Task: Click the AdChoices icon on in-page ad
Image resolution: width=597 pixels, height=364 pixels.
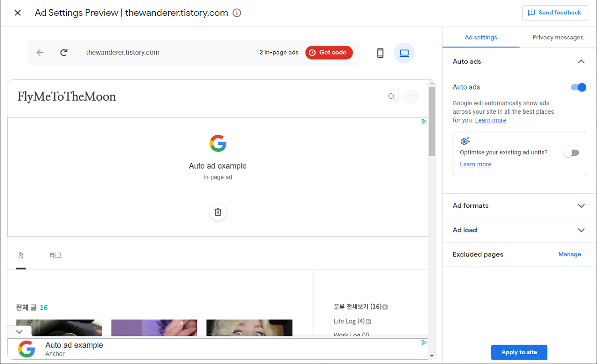Action: (424, 121)
